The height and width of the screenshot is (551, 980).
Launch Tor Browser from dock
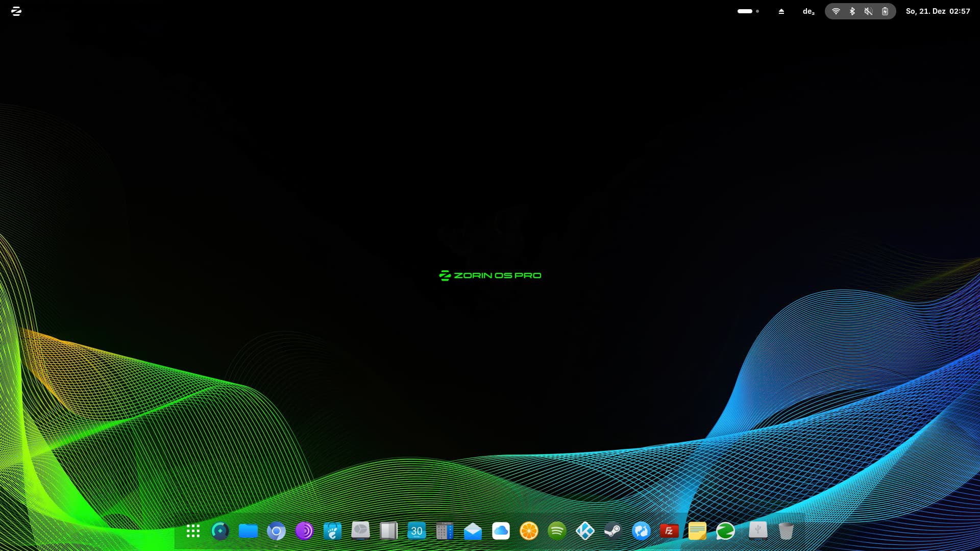coord(304,531)
